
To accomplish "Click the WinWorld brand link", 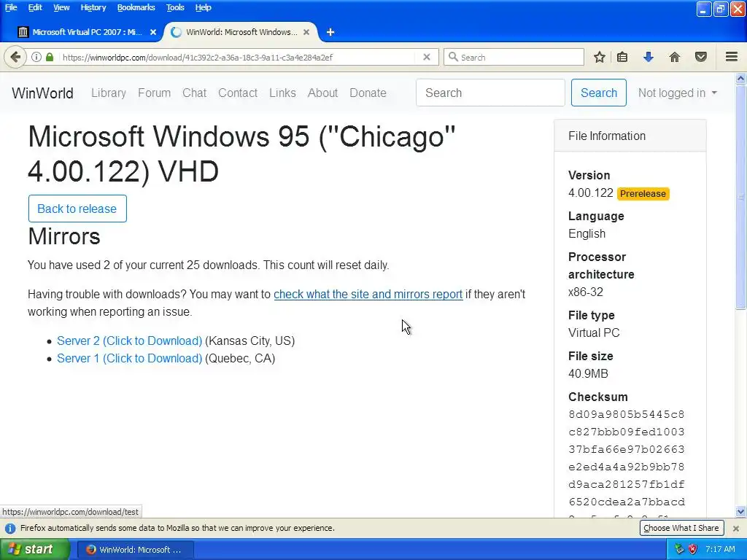I will tap(43, 93).
